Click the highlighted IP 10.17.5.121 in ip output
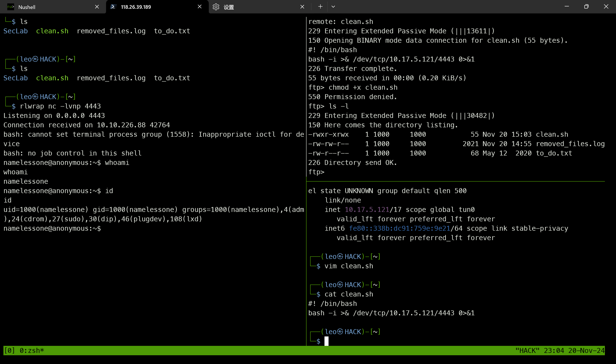 pyautogui.click(x=367, y=210)
